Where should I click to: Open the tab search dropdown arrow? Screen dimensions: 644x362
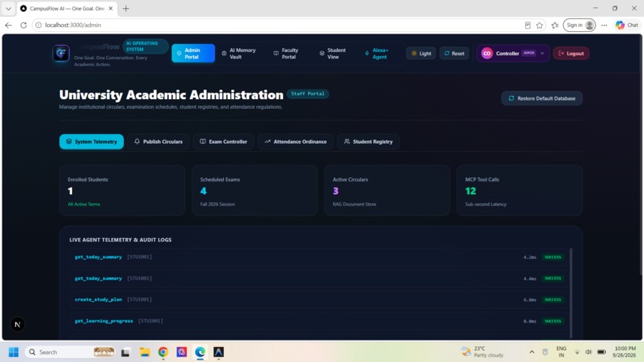(8, 8)
